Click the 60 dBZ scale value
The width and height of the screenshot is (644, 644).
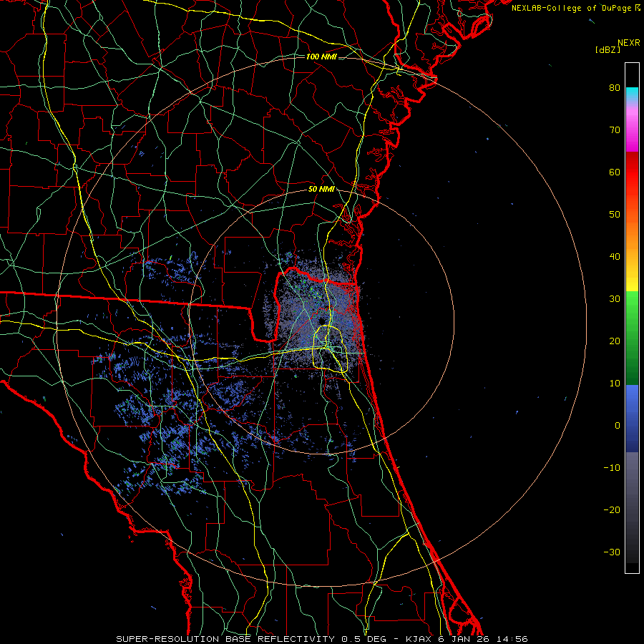click(x=615, y=172)
